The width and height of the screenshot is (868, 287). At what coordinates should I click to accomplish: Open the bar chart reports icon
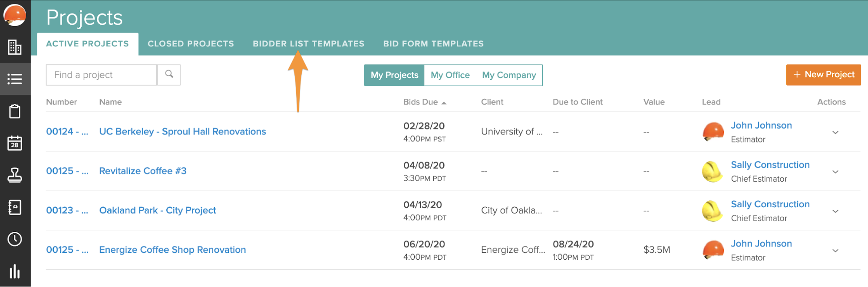[x=15, y=271]
